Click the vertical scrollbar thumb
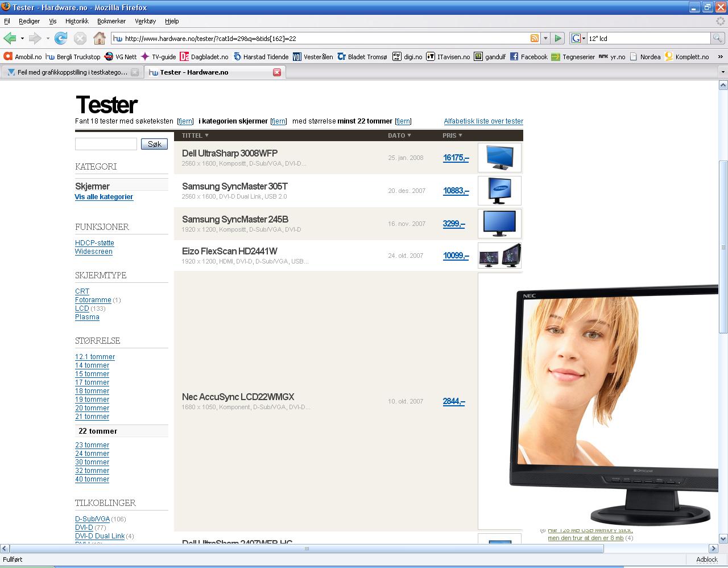728x568 pixels. (x=723, y=248)
